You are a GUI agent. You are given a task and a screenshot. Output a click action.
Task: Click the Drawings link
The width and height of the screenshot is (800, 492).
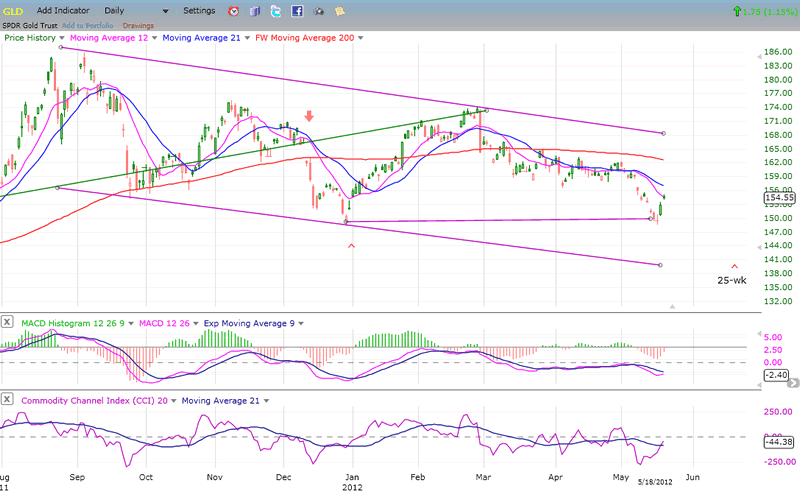coord(138,24)
